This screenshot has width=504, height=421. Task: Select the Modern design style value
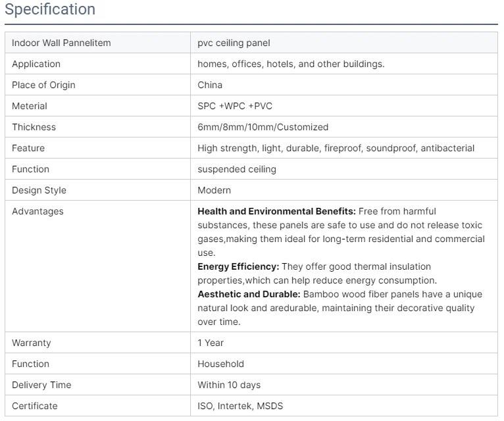tap(214, 190)
